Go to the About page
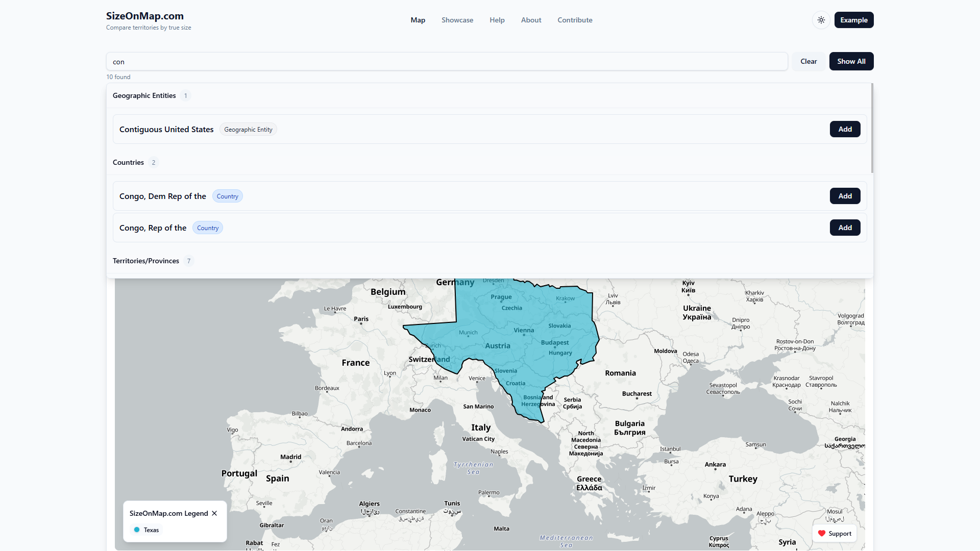 [531, 20]
